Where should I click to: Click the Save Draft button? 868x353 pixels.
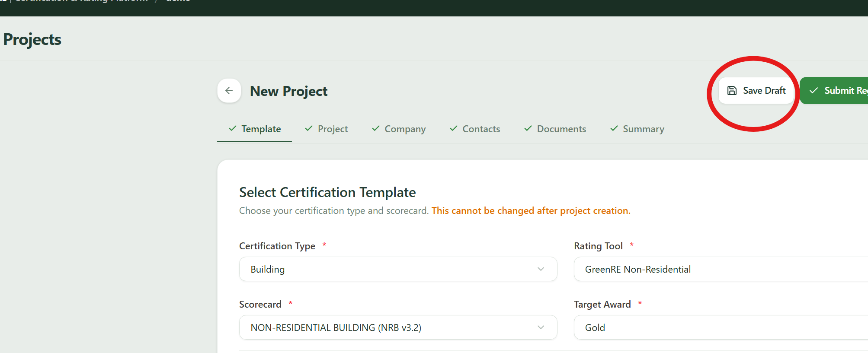click(x=756, y=91)
